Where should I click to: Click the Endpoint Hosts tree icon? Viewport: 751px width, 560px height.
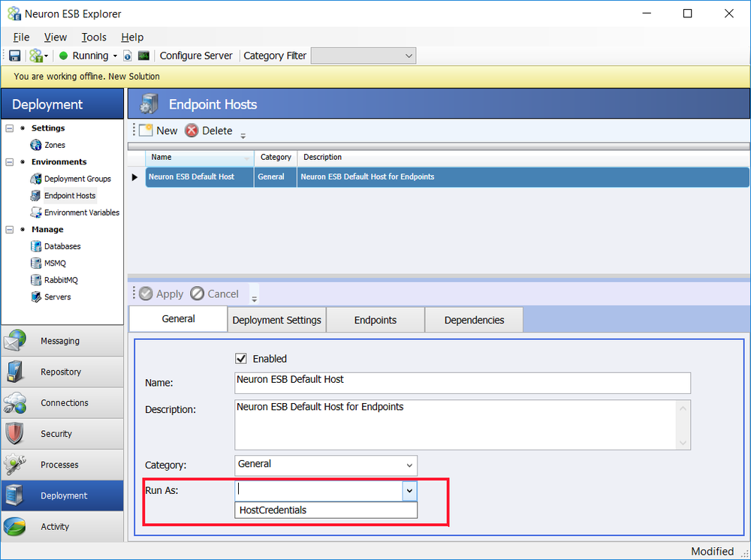[x=35, y=195]
